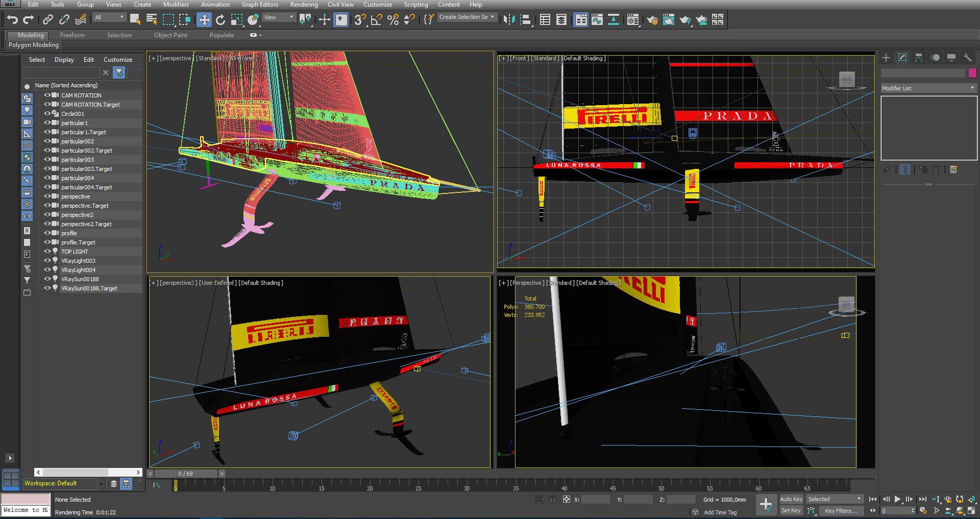Click the time slider showing 0 / 69
Screen dimensions: 980x519
click(186, 474)
